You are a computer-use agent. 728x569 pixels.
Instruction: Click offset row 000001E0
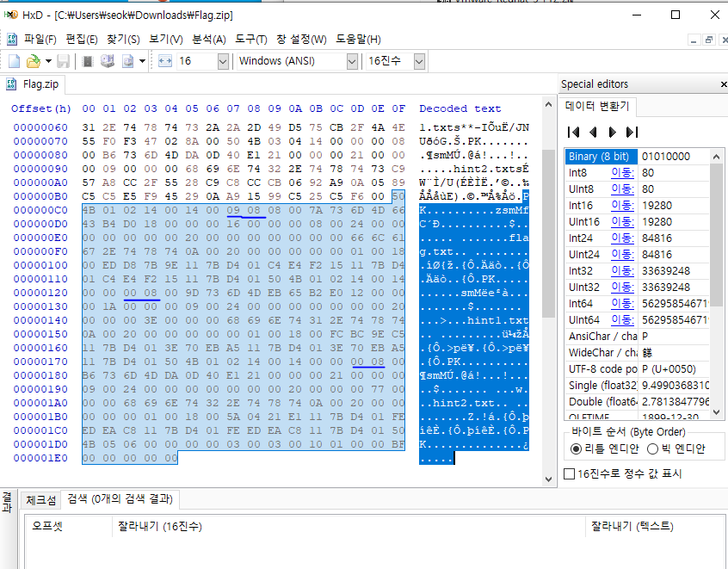(x=40, y=458)
